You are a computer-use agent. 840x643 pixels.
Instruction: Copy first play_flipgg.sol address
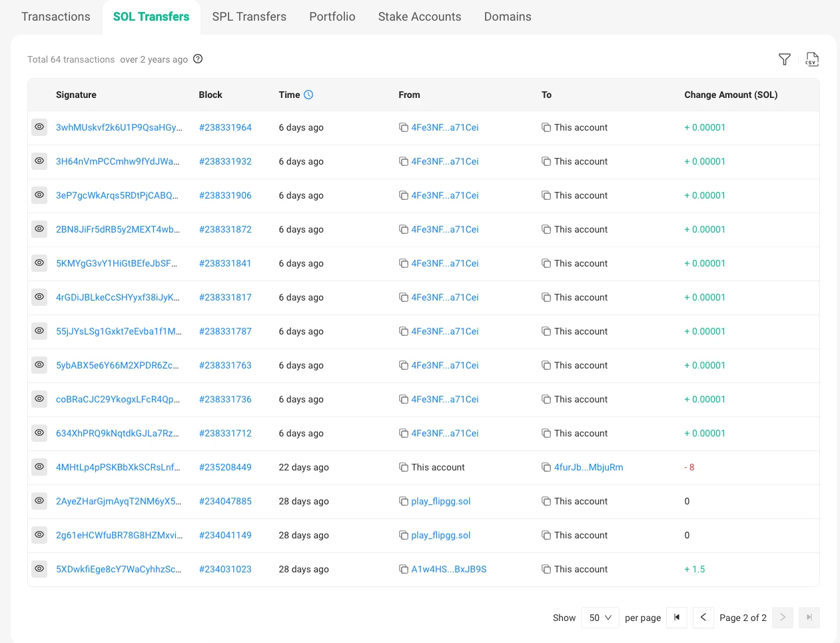pos(403,501)
